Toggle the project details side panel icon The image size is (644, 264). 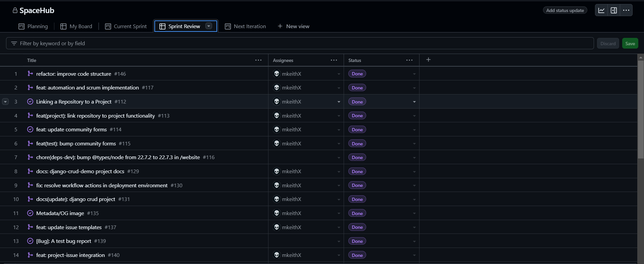click(x=614, y=10)
